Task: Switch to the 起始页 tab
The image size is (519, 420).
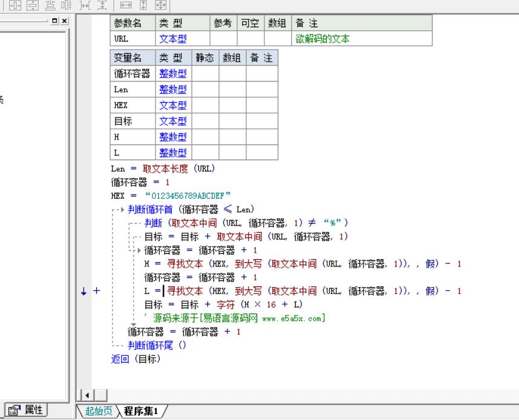Action: 99,411
